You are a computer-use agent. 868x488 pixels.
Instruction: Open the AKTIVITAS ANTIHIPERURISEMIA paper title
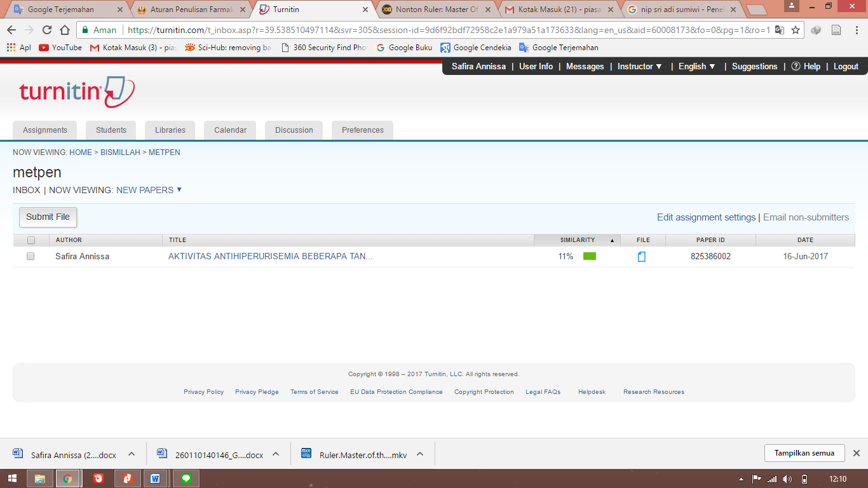pos(271,257)
